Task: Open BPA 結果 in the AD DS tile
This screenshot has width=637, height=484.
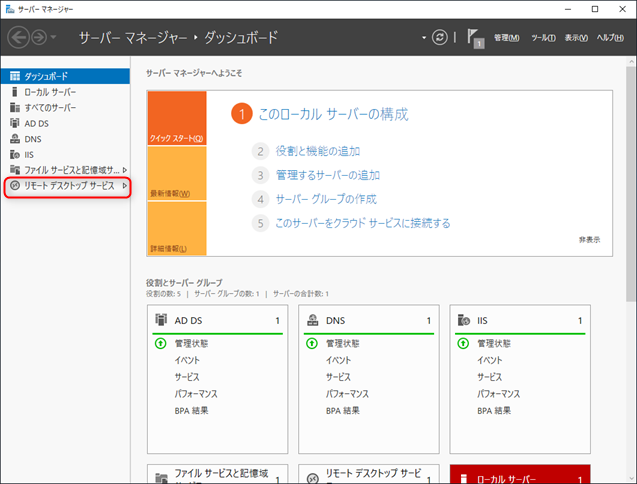Action: 191,411
